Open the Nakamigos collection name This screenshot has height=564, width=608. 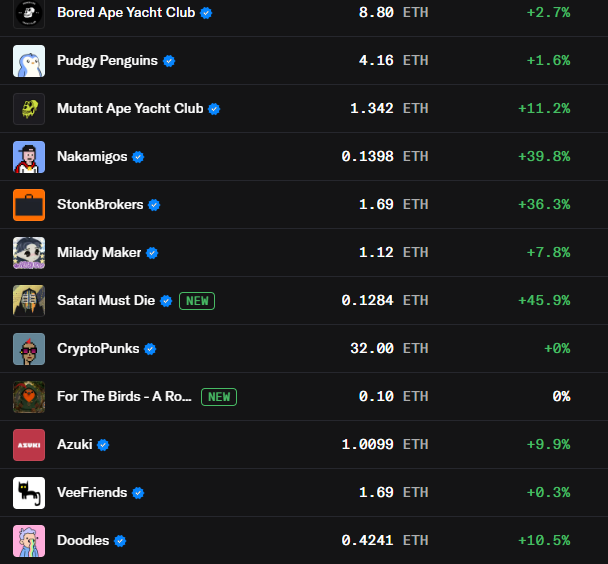[x=92, y=157]
